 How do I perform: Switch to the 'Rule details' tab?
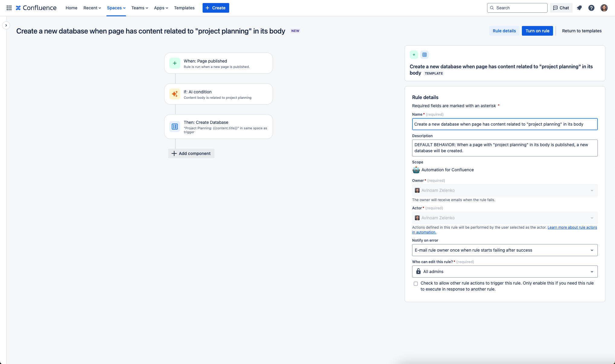click(504, 31)
